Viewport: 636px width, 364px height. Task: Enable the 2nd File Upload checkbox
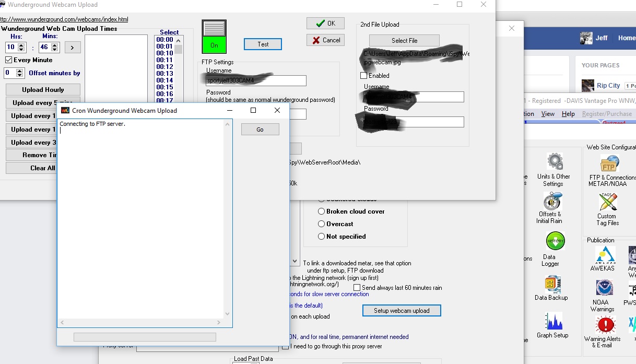364,76
